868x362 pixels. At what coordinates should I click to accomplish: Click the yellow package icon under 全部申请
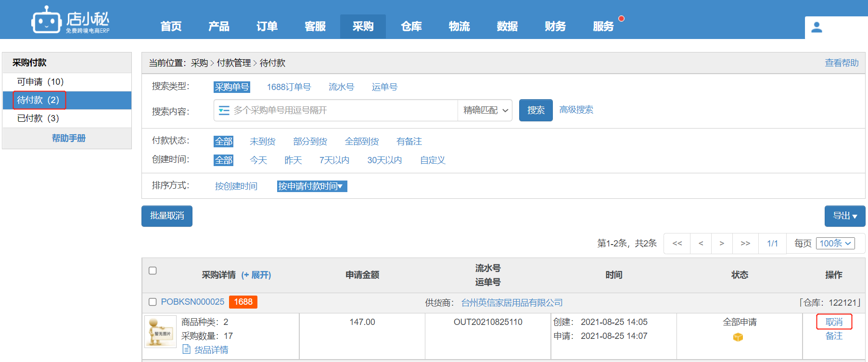(x=738, y=337)
